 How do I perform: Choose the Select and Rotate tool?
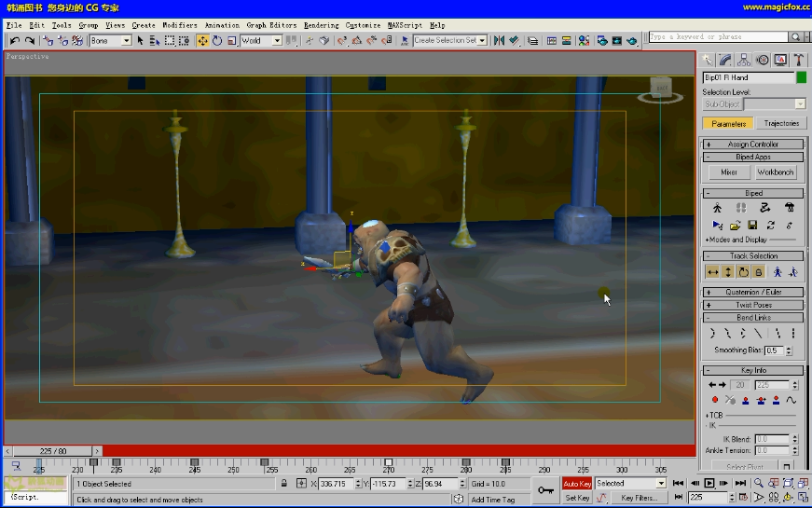click(217, 40)
